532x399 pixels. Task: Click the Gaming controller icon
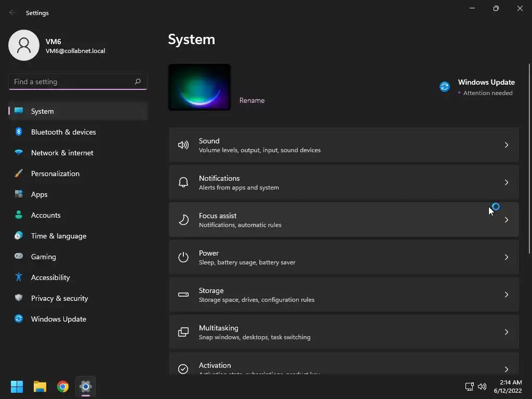click(19, 257)
